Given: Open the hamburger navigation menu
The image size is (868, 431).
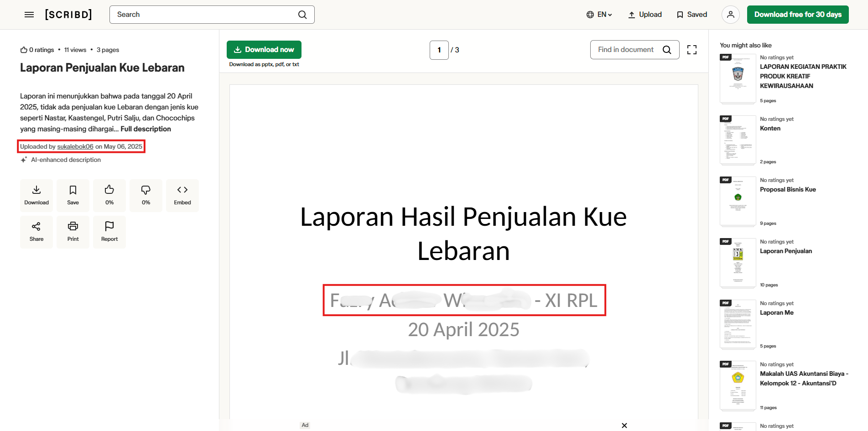Looking at the screenshot, I should tap(29, 15).
